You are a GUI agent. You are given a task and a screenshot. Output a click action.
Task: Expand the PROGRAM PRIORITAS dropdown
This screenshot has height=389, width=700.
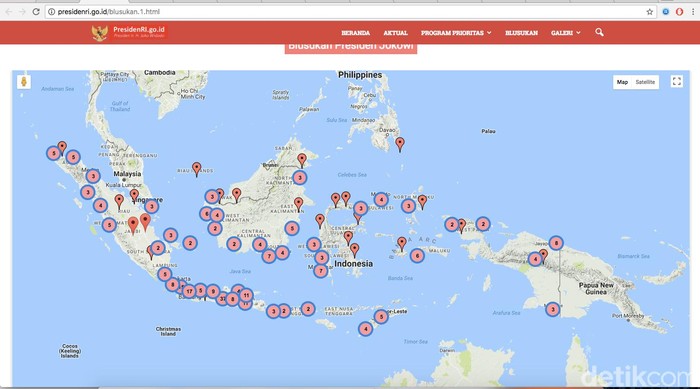tap(456, 33)
